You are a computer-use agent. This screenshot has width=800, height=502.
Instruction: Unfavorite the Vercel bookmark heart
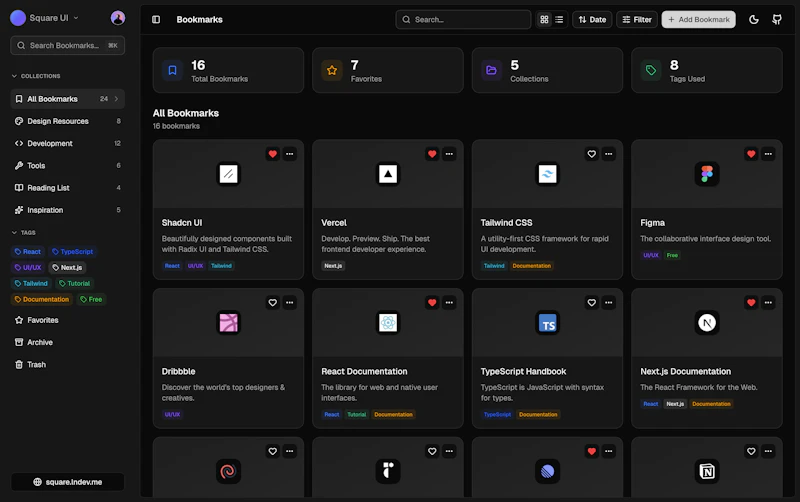point(432,154)
